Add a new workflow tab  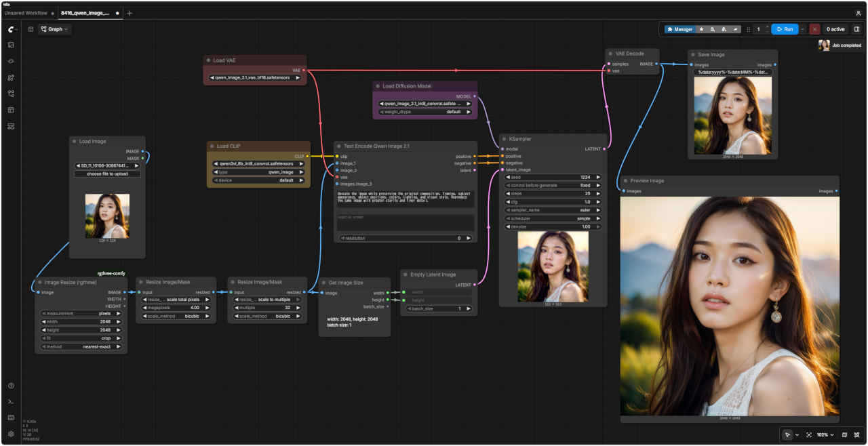pyautogui.click(x=130, y=13)
